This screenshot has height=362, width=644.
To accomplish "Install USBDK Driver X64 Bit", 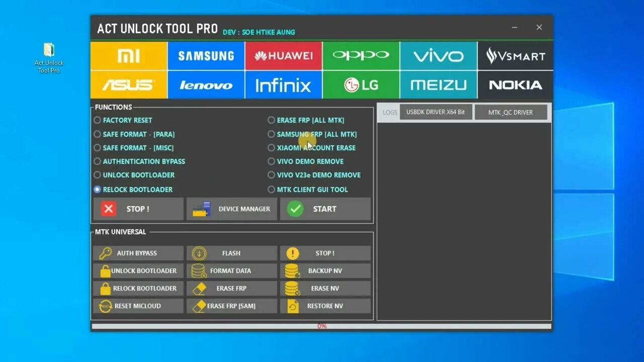I will (436, 112).
